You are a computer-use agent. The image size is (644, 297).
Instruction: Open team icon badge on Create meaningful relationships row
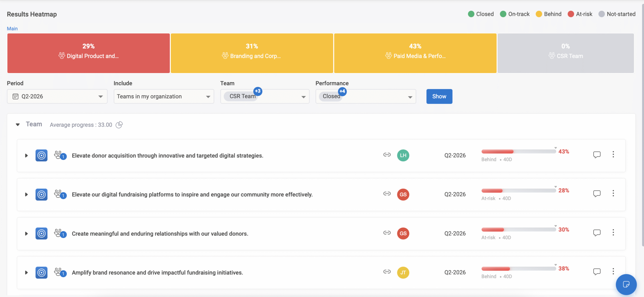click(x=60, y=233)
